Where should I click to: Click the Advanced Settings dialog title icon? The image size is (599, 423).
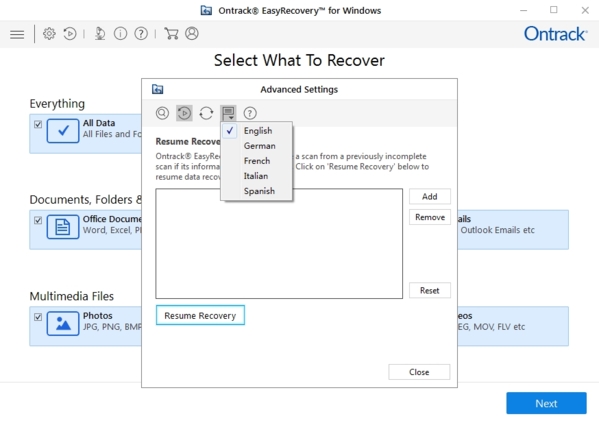point(157,89)
